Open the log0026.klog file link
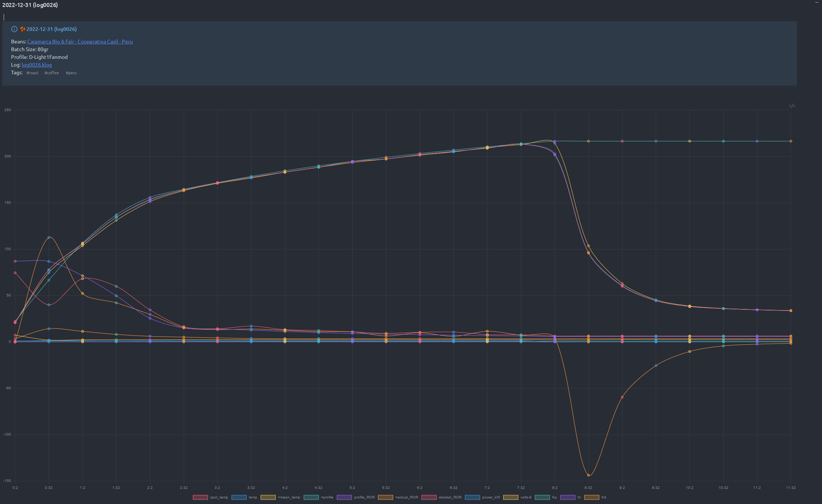The height and width of the screenshot is (504, 822). (36, 65)
